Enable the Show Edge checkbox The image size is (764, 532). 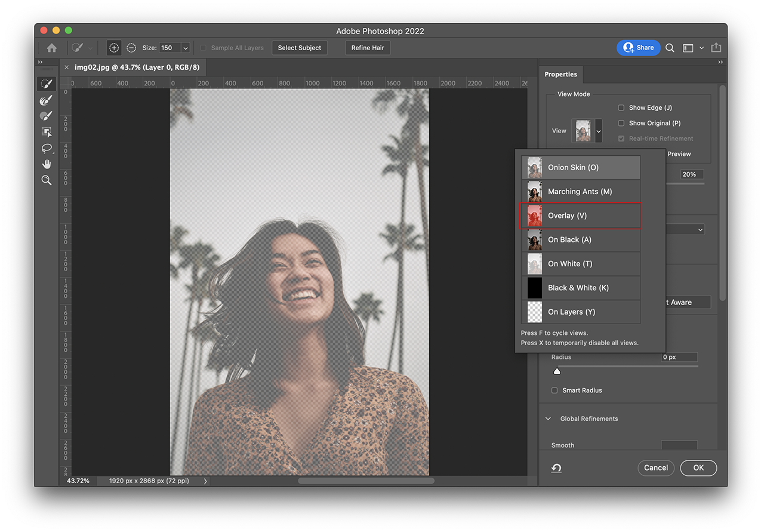point(621,107)
